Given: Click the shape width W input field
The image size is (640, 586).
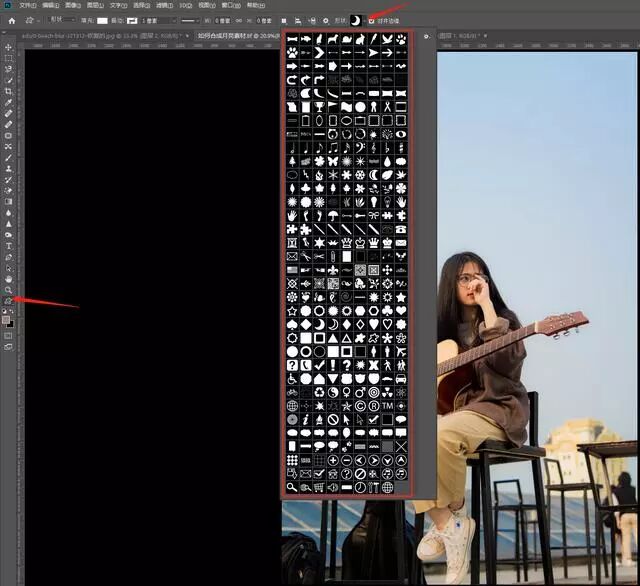Looking at the screenshot, I should (222, 21).
